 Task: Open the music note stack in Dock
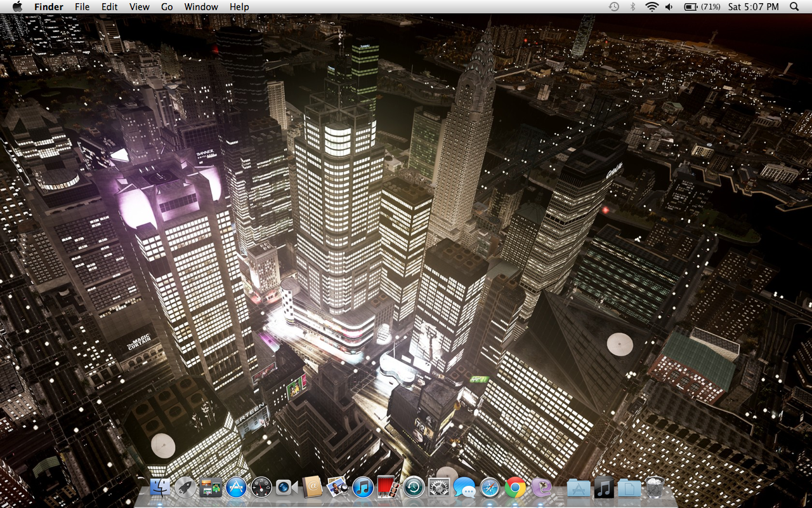point(604,487)
